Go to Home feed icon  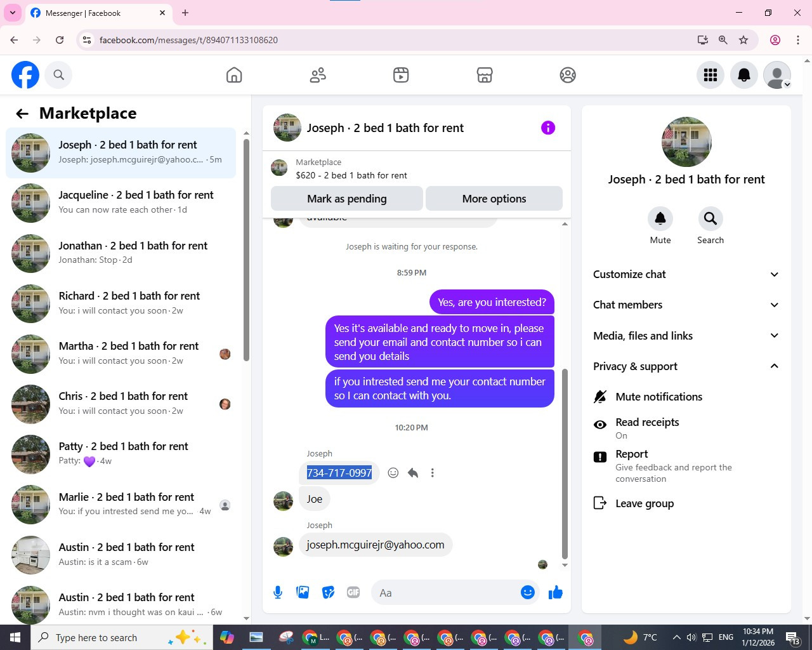point(234,75)
